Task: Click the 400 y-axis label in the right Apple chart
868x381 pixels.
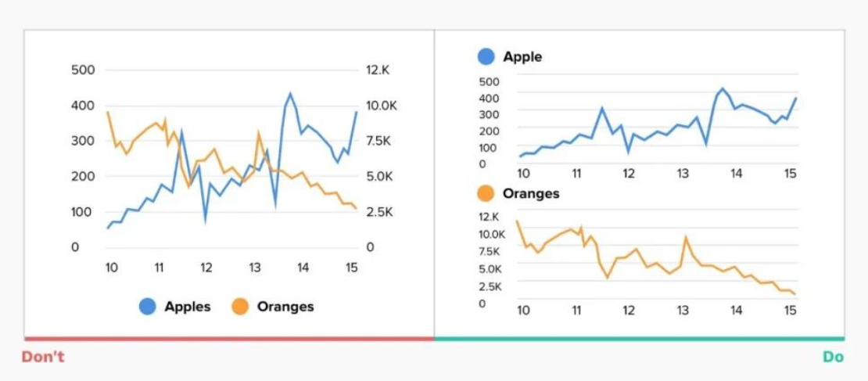Action: [x=489, y=98]
